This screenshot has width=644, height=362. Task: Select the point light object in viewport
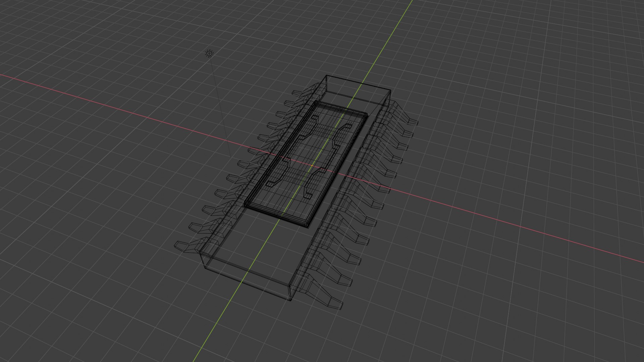(x=209, y=53)
